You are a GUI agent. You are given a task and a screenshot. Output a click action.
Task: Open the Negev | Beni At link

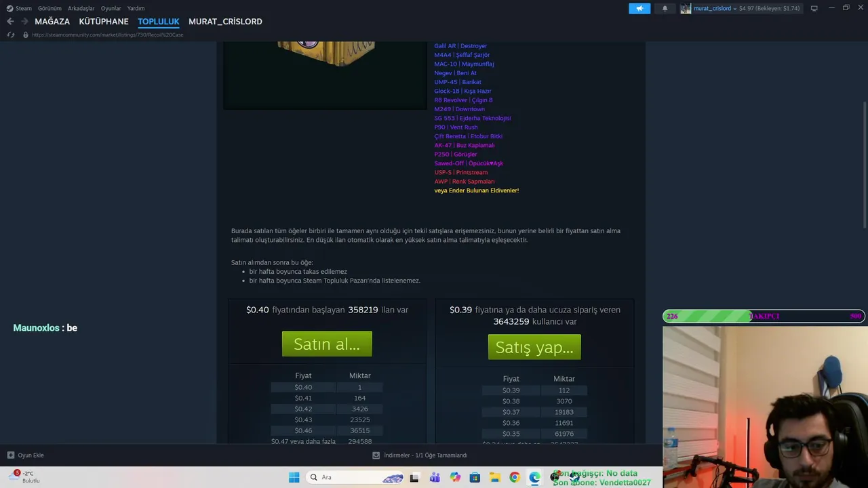(x=455, y=73)
